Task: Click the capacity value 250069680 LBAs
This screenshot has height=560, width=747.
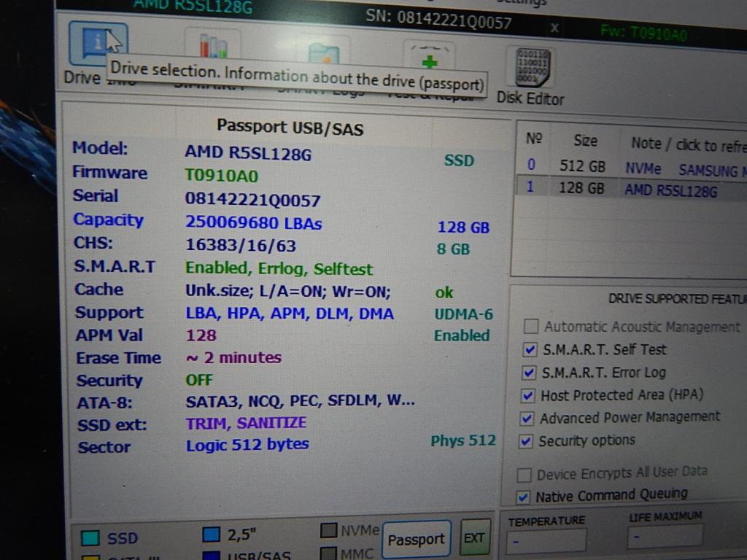Action: click(x=254, y=223)
